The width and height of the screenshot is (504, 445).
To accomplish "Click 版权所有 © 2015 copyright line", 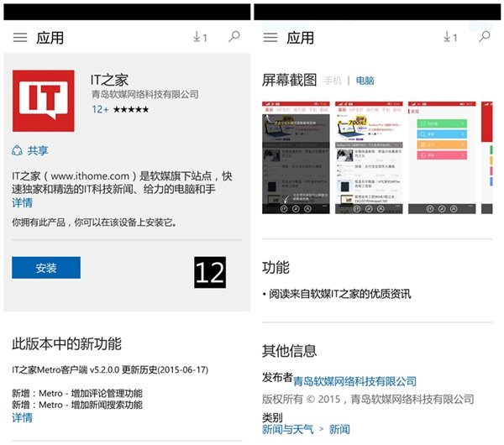I will [368, 400].
